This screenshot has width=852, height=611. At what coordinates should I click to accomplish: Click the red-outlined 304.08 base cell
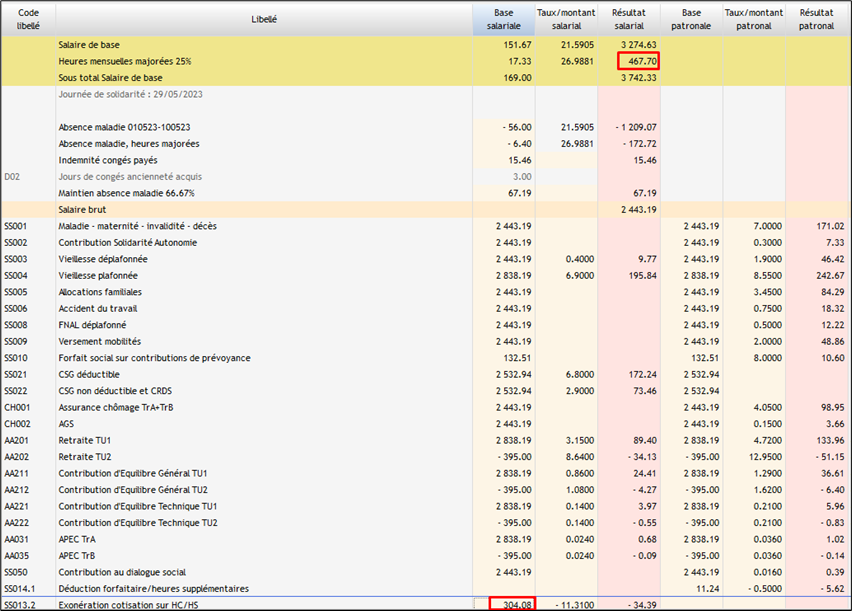point(513,604)
